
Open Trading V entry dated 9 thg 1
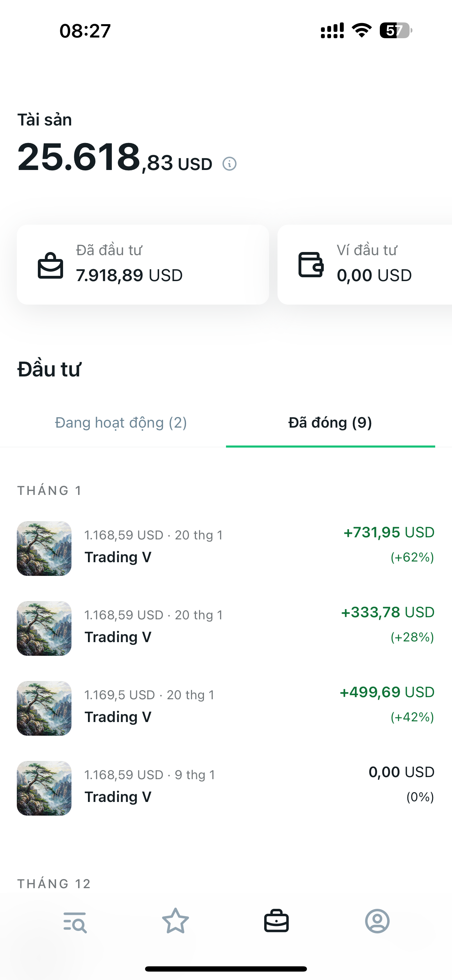coord(226,788)
